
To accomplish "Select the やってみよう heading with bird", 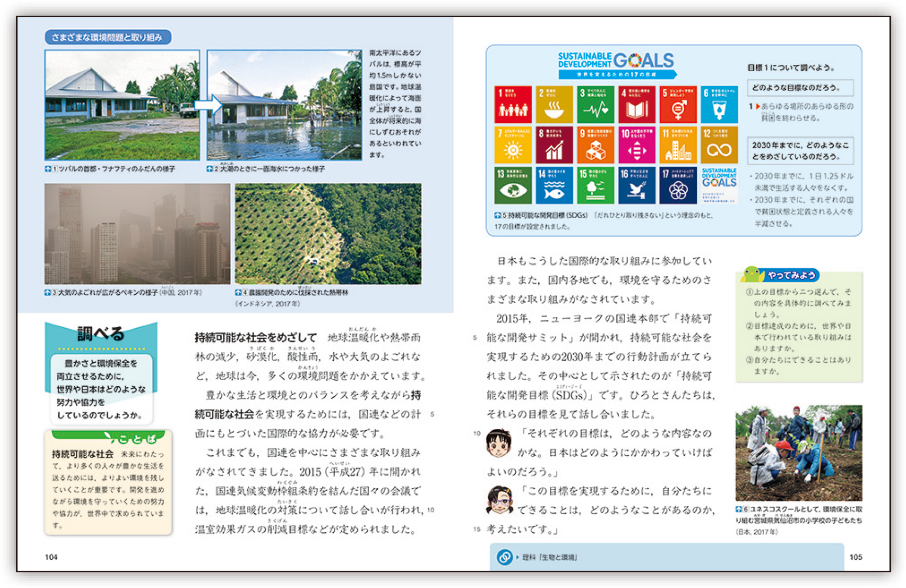I will (781, 275).
